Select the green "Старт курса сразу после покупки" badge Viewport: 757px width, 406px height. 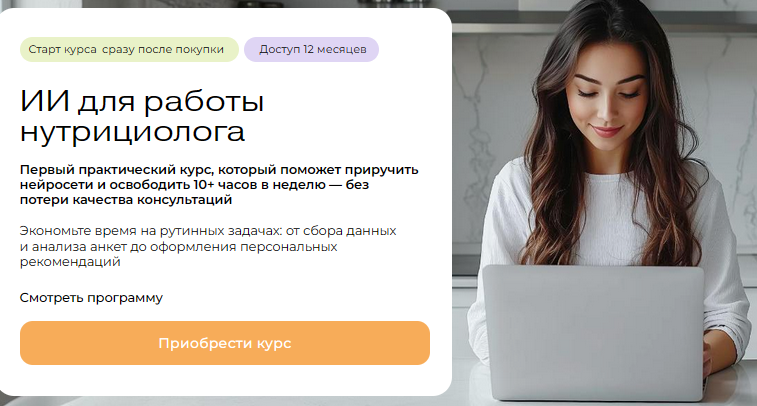[x=129, y=49]
